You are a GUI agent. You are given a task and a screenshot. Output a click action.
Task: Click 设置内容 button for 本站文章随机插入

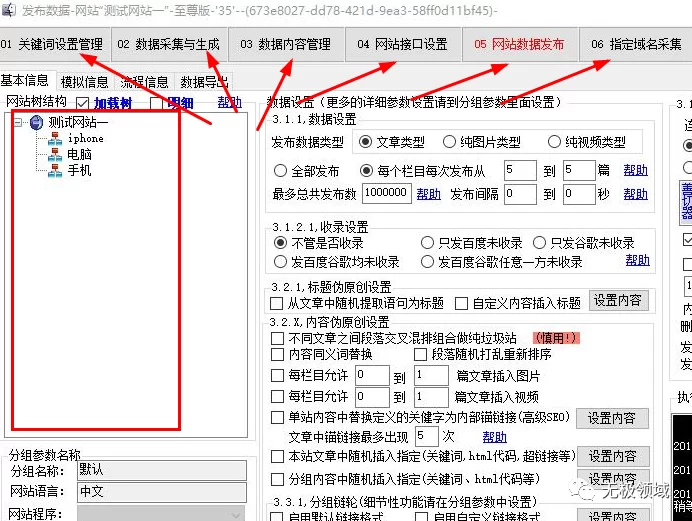[613, 456]
